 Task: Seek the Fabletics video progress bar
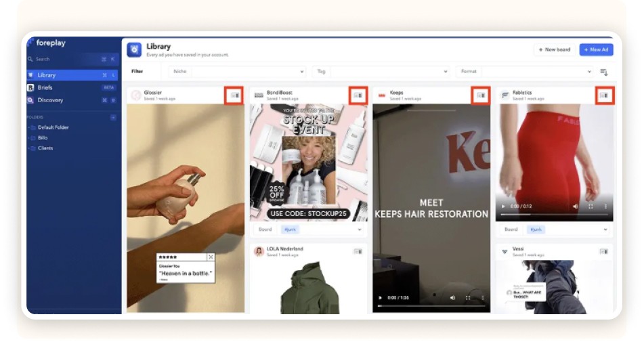(x=554, y=214)
